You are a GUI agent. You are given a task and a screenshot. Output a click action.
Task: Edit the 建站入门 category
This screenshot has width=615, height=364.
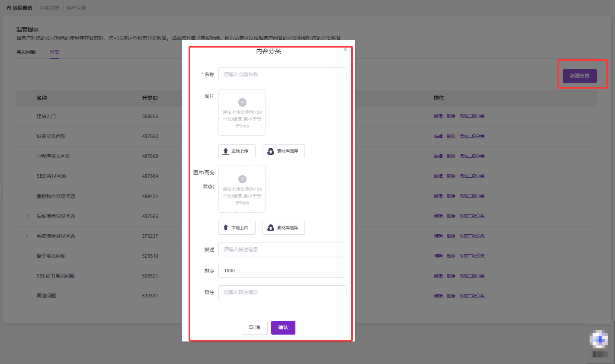438,116
